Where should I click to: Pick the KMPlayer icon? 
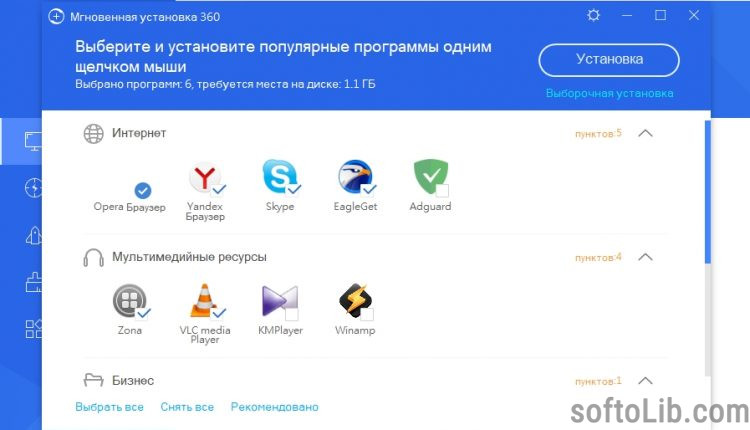click(280, 301)
